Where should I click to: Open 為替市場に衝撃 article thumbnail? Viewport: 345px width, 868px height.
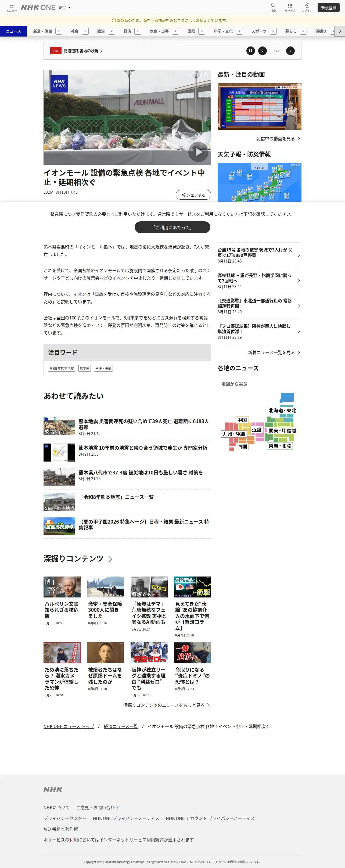coord(193,587)
